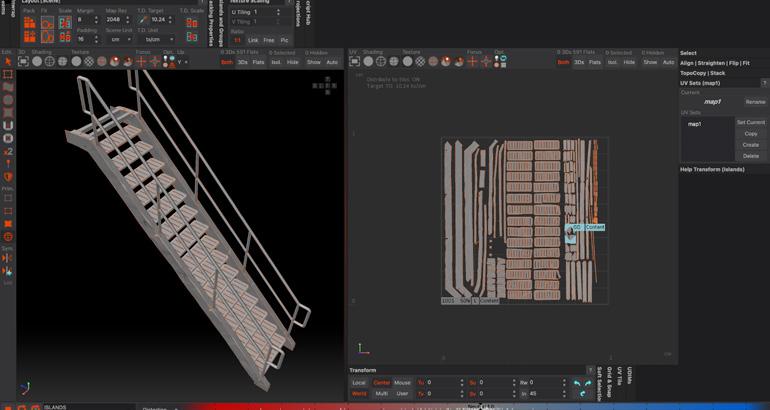The image size is (770, 410).
Task: Click the Pack islands icon
Action: (x=28, y=22)
